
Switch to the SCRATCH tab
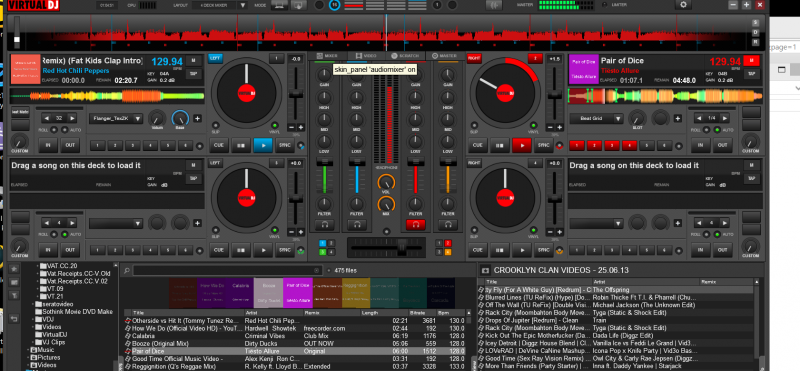point(405,55)
